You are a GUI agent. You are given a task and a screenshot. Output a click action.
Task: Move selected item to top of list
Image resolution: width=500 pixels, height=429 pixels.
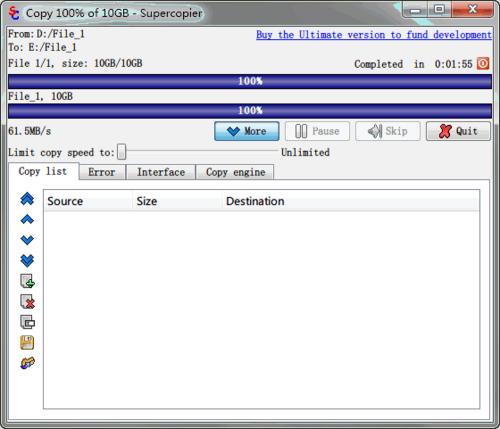point(27,199)
